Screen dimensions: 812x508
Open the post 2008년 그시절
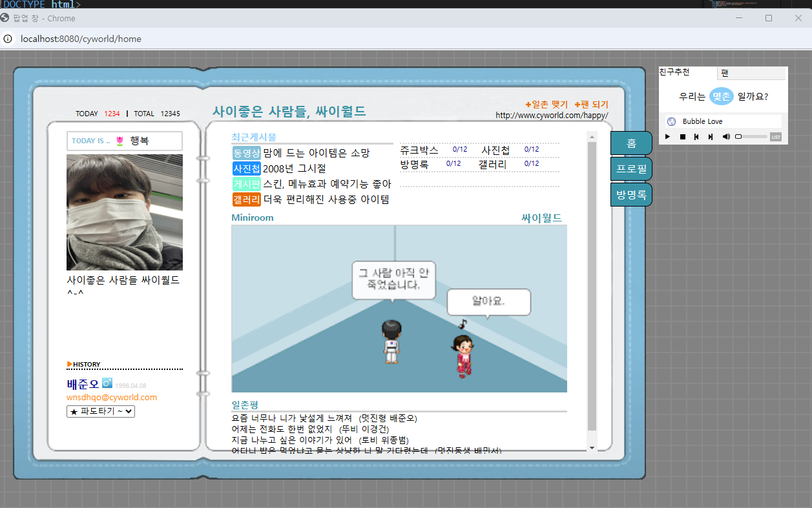coord(295,168)
